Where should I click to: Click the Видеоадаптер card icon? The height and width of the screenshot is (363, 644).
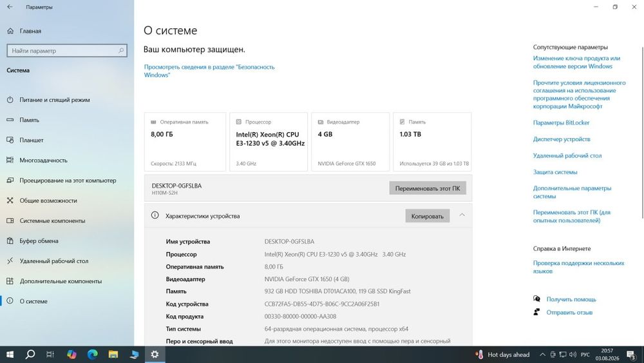[321, 122]
